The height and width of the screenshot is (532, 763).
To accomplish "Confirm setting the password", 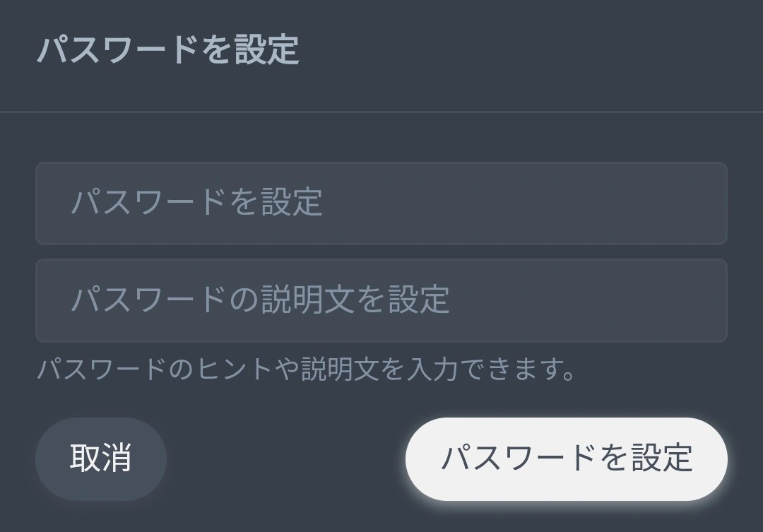I will [x=566, y=459].
